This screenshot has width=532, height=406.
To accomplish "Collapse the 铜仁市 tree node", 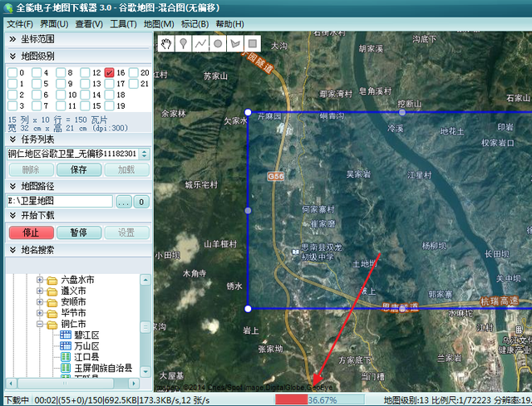I will (x=40, y=324).
